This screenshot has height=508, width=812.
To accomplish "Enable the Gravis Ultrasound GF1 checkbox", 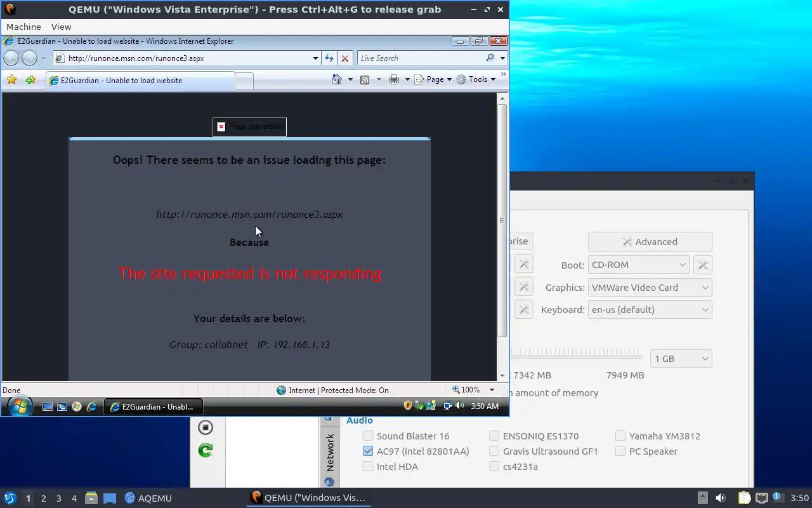I will (x=494, y=451).
